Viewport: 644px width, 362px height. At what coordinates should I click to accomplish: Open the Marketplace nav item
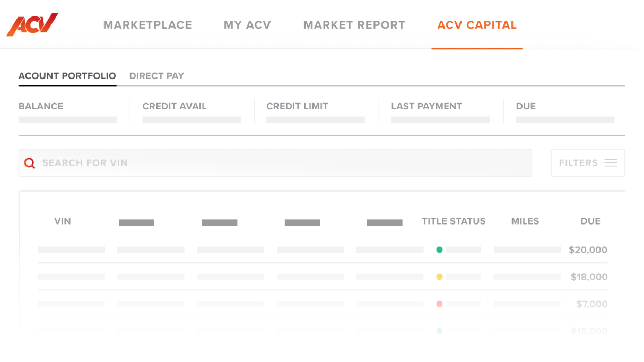(x=147, y=25)
